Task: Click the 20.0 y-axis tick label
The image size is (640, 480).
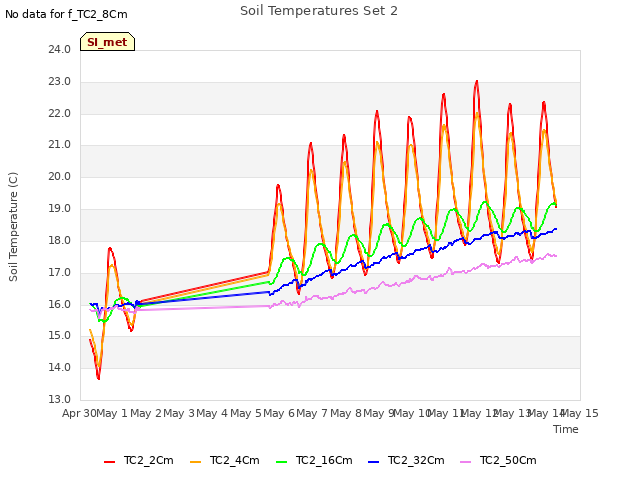Action: click(x=60, y=176)
